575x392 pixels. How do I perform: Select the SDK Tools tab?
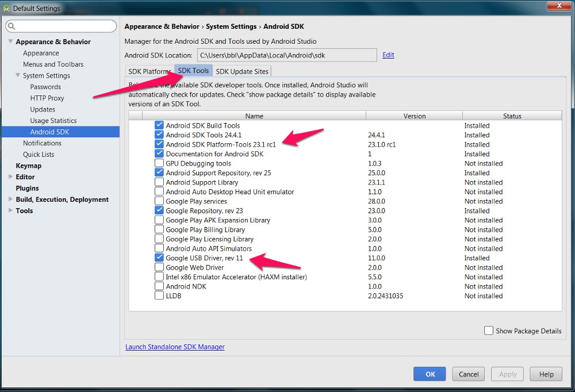tap(193, 70)
